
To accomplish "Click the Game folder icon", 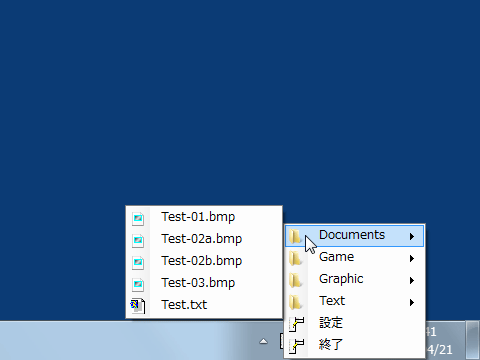I will pos(295,258).
